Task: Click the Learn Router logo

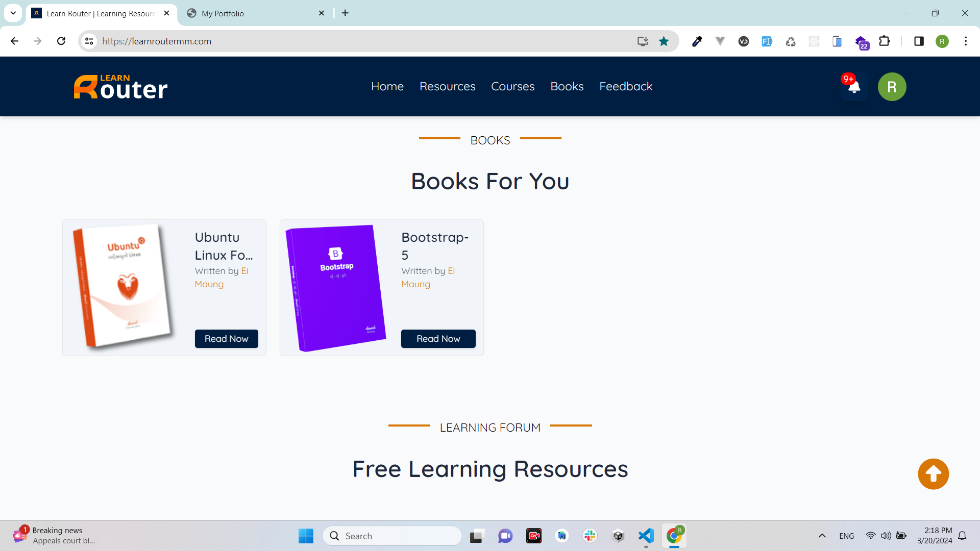Action: tap(120, 87)
